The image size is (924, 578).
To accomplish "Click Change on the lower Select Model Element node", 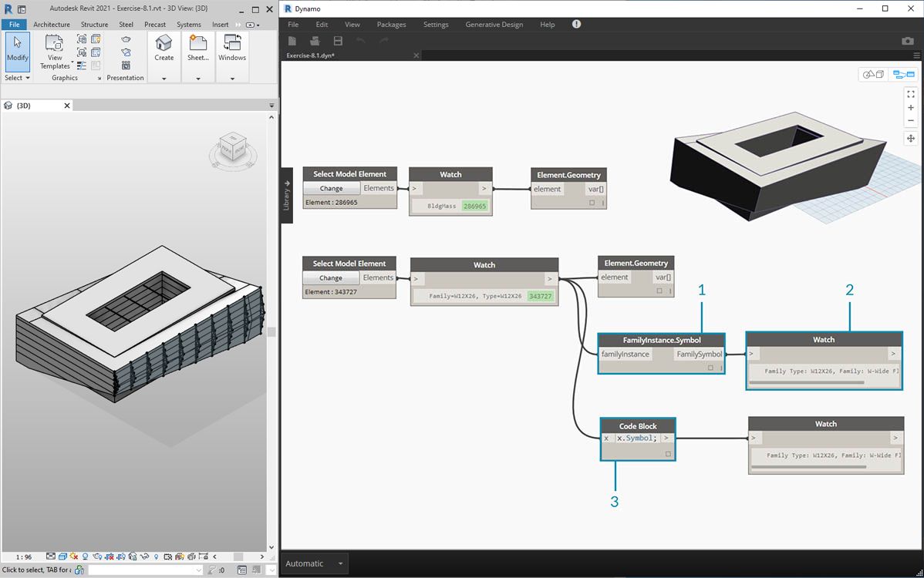I will click(x=331, y=277).
